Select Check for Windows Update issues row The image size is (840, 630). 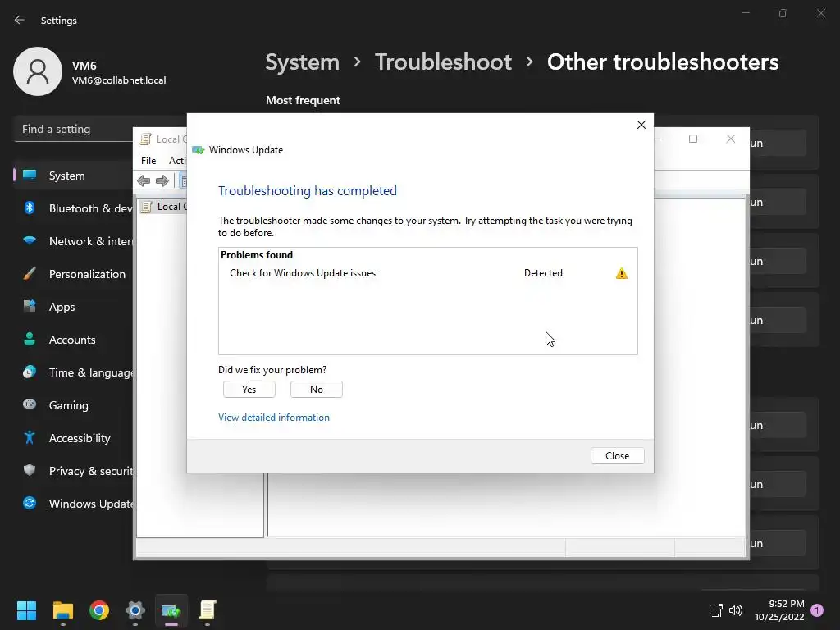[x=427, y=273]
